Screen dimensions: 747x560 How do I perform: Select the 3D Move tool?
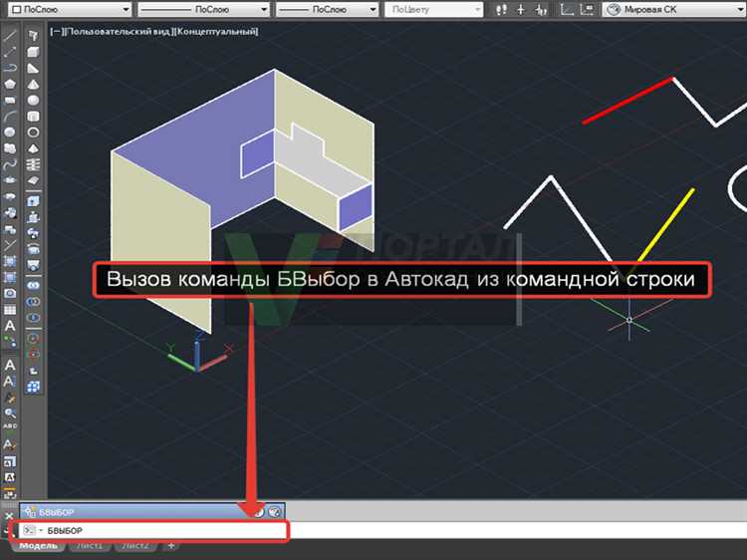point(33,339)
